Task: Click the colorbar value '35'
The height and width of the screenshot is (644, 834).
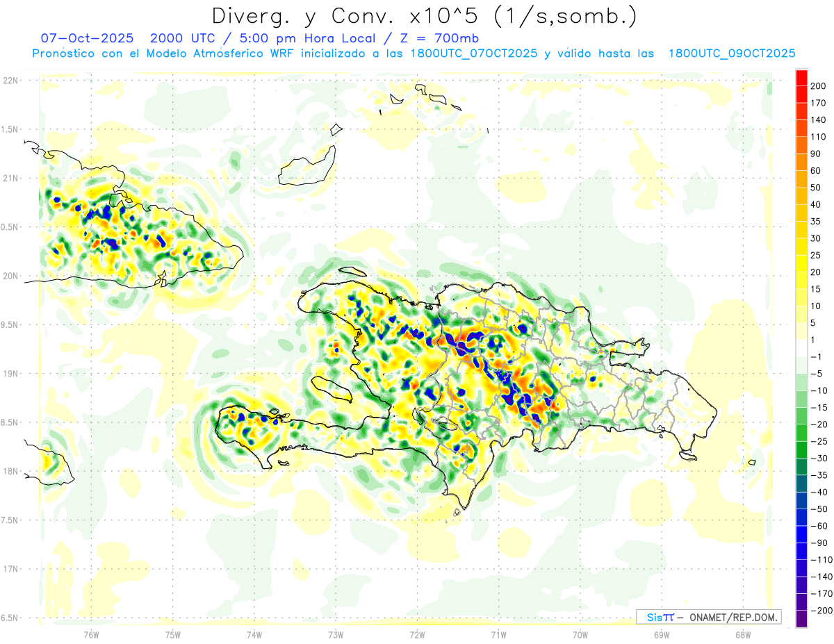Action: point(816,222)
